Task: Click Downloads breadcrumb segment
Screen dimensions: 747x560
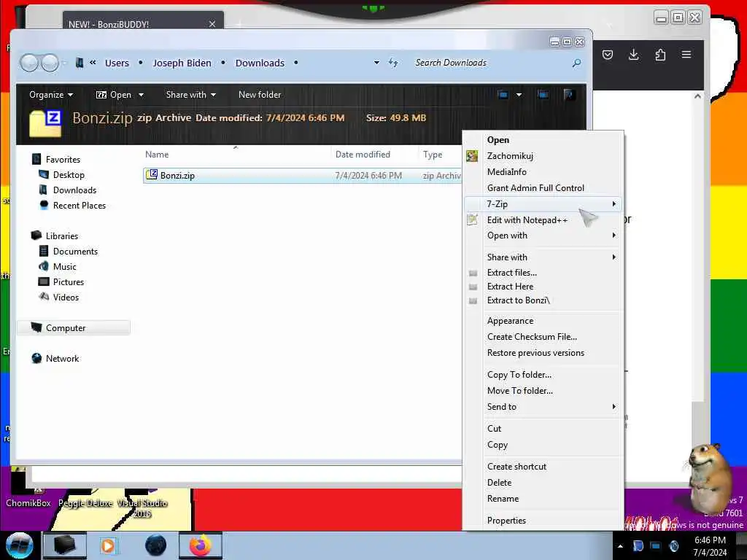Action: pyautogui.click(x=260, y=63)
